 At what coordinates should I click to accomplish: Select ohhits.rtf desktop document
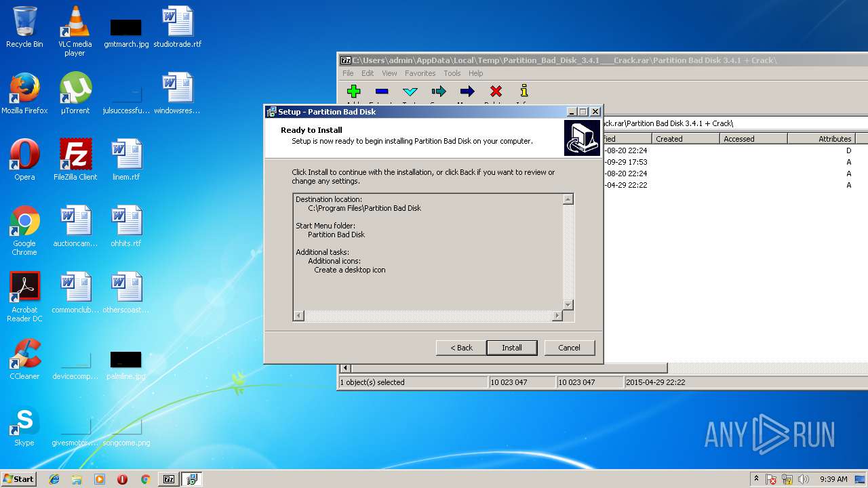[x=126, y=226]
